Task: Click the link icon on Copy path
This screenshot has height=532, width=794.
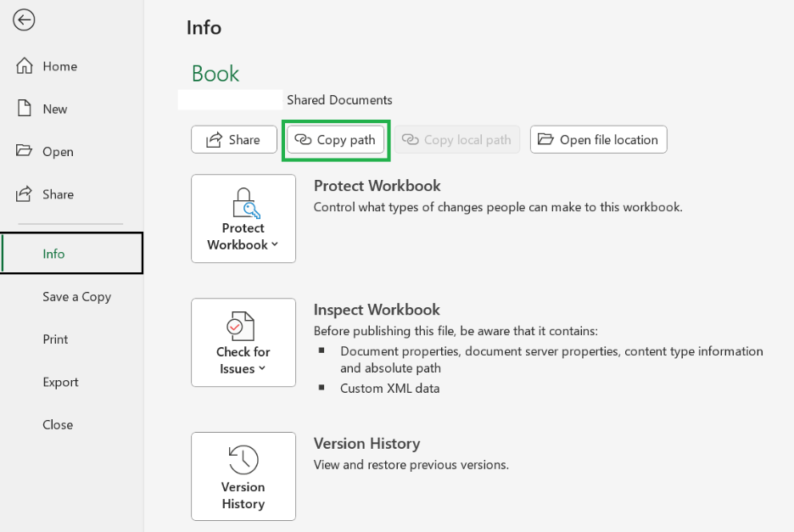Action: pos(303,139)
